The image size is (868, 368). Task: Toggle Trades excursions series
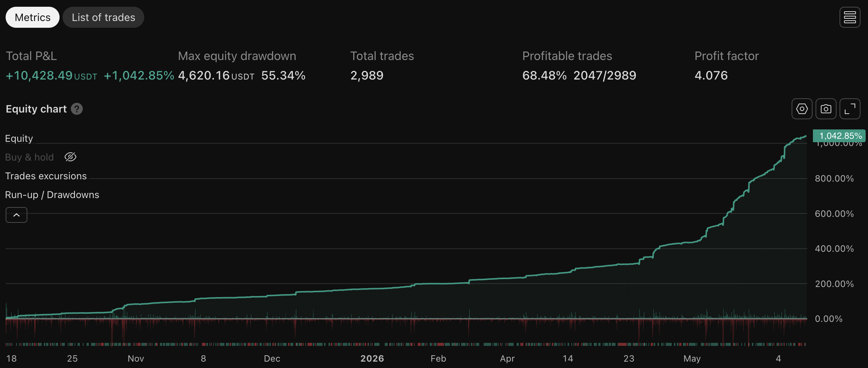[46, 176]
